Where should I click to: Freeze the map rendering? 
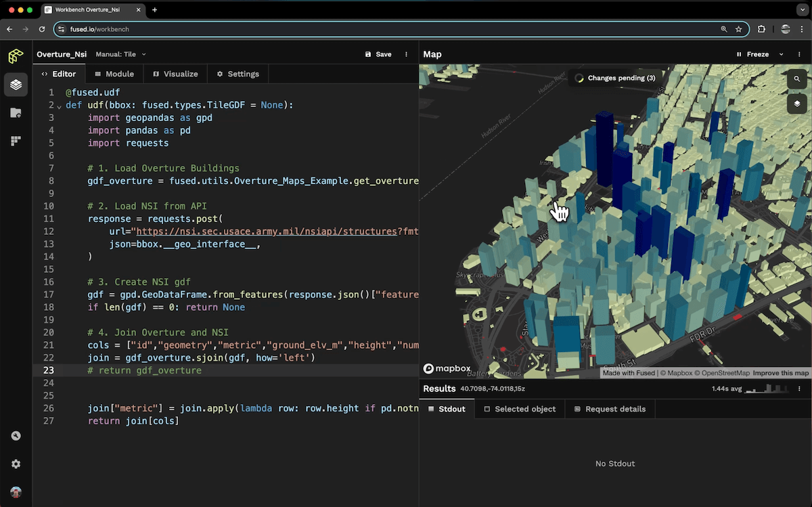[752, 54]
